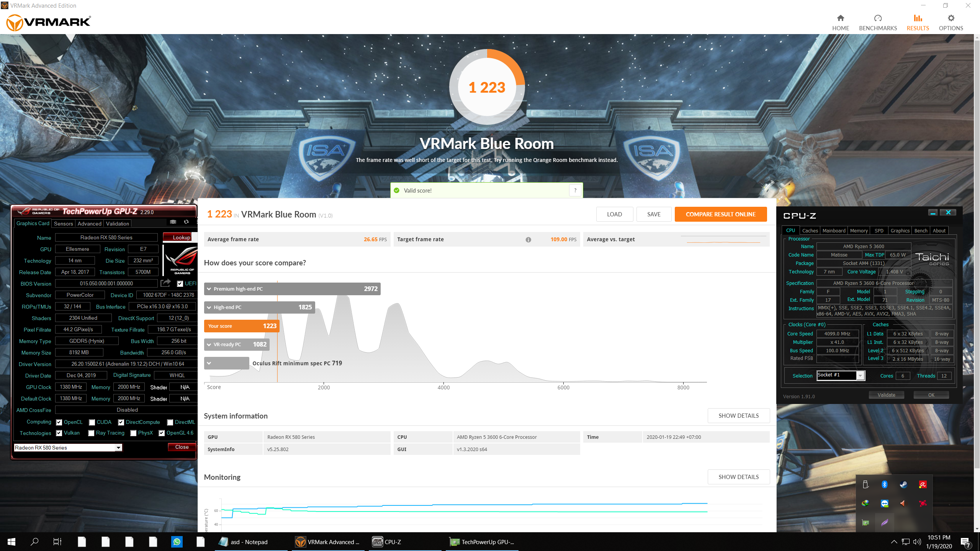Click the Internet Download Manager tray icon
Viewport: 980px width, 551px height.
[865, 504]
